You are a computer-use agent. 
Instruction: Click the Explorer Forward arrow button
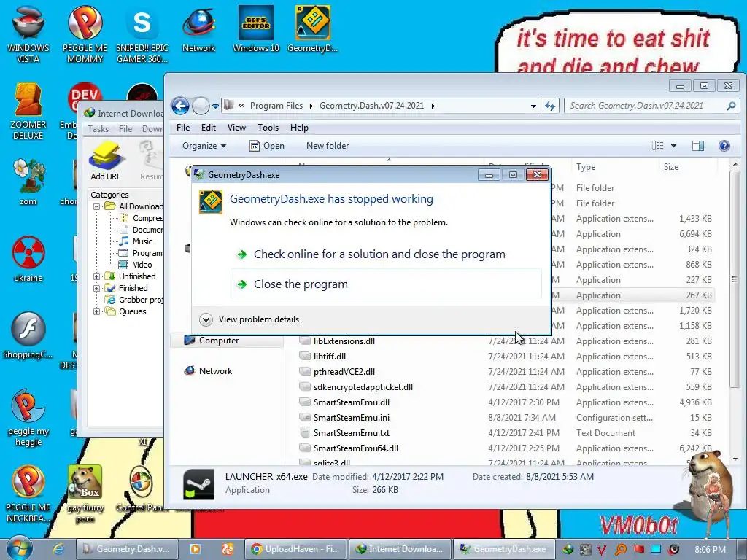tap(201, 106)
